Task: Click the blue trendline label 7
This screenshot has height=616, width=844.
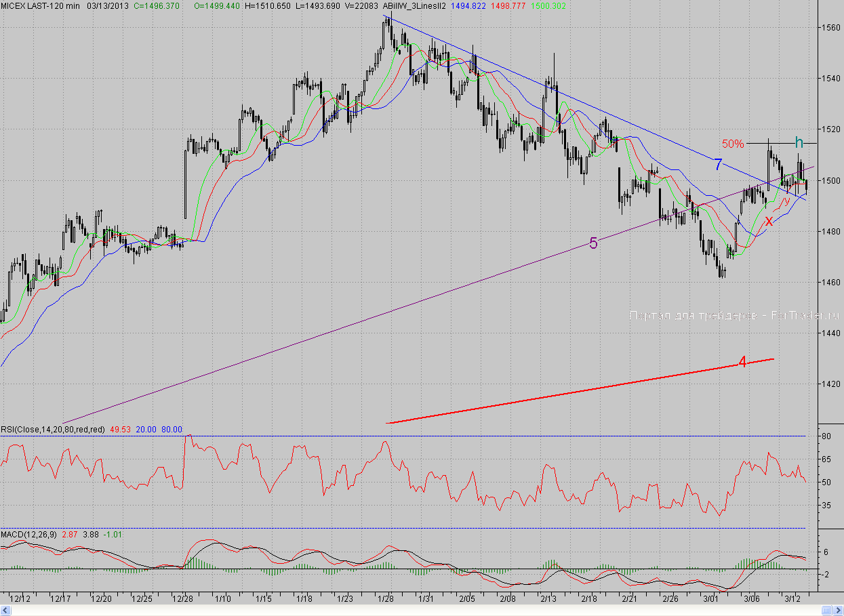Action: (718, 164)
